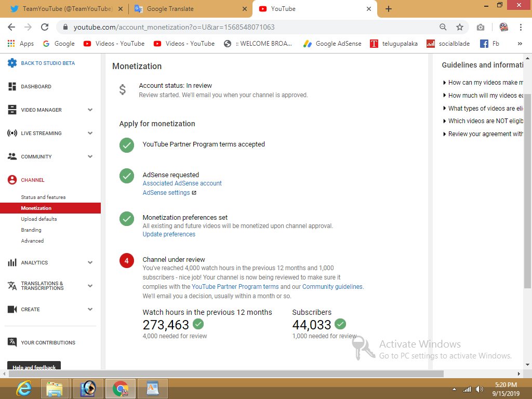Image resolution: width=532 pixels, height=399 pixels.
Task: Click the Chrome icon in taskbar
Action: coord(121,389)
